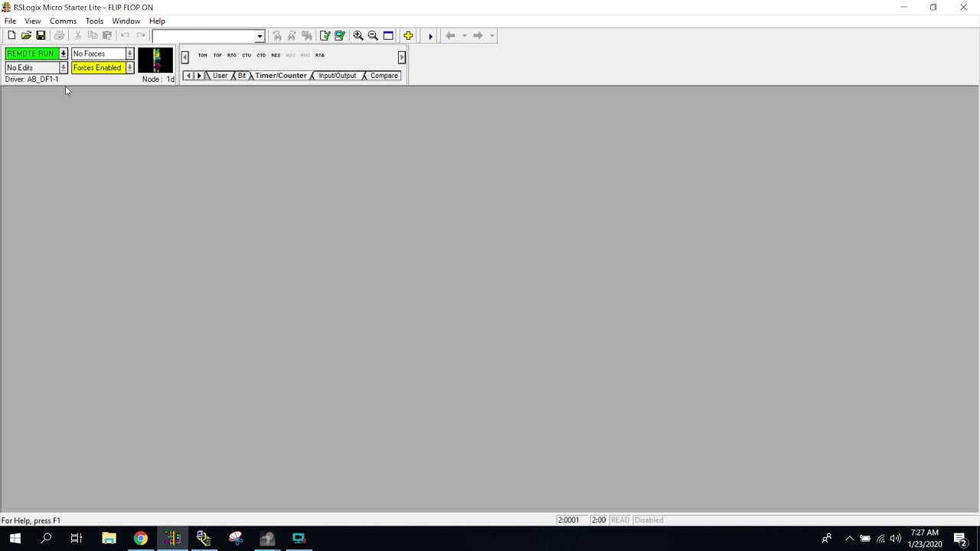Open Google Chrome from taskbar

tap(140, 538)
